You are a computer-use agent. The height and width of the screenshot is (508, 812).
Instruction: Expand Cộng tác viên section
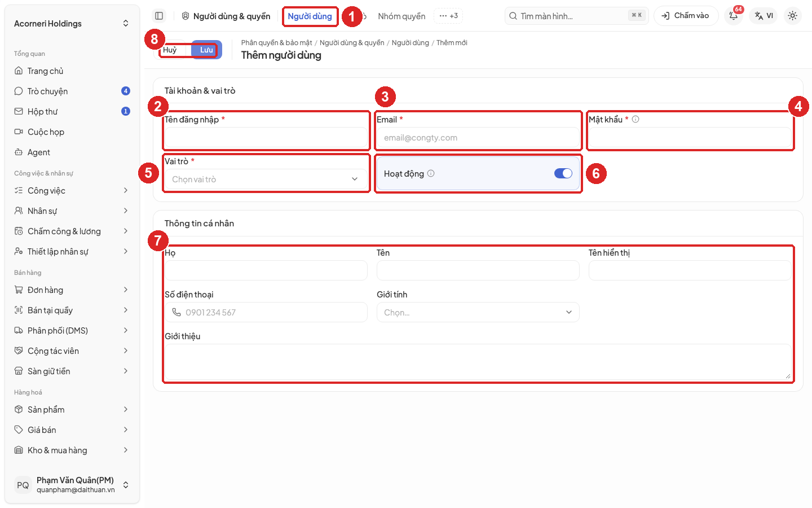pos(72,351)
